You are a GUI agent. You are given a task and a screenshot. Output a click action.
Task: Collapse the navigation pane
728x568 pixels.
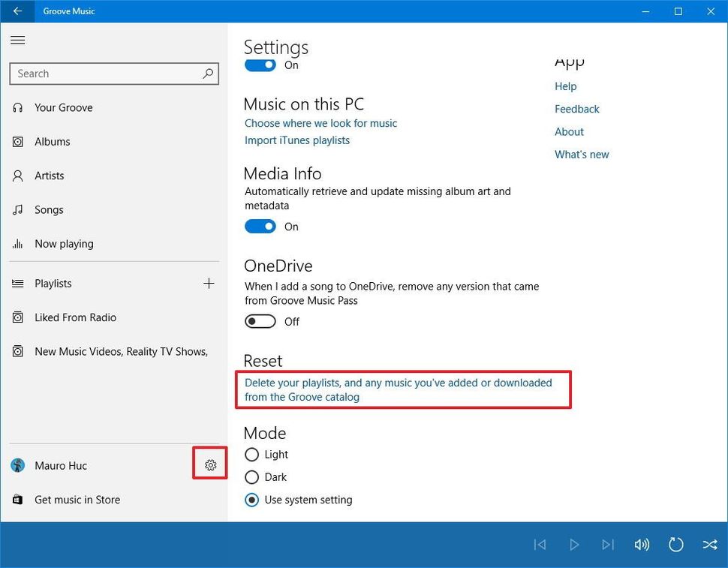pos(17,40)
